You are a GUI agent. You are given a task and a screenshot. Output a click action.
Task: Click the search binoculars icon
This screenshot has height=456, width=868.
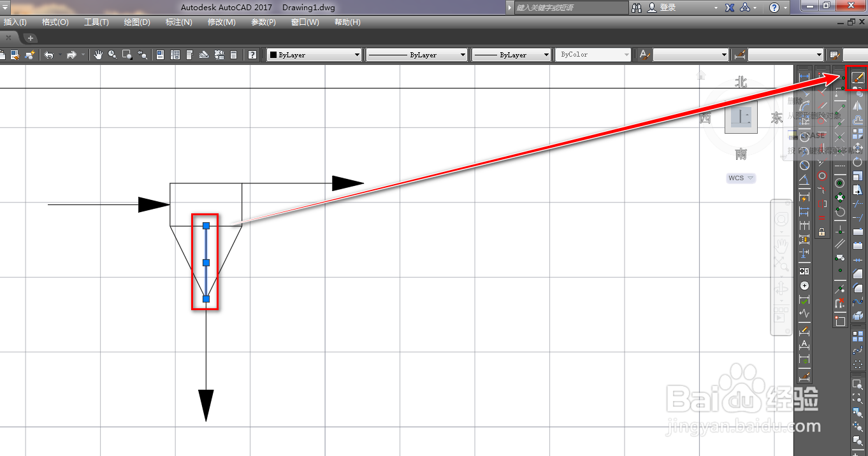pos(637,8)
